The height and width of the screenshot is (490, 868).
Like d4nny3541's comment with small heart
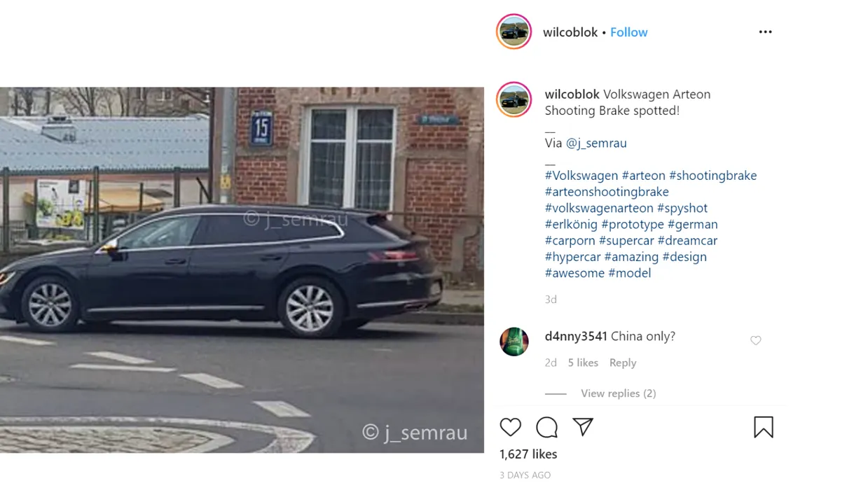756,340
